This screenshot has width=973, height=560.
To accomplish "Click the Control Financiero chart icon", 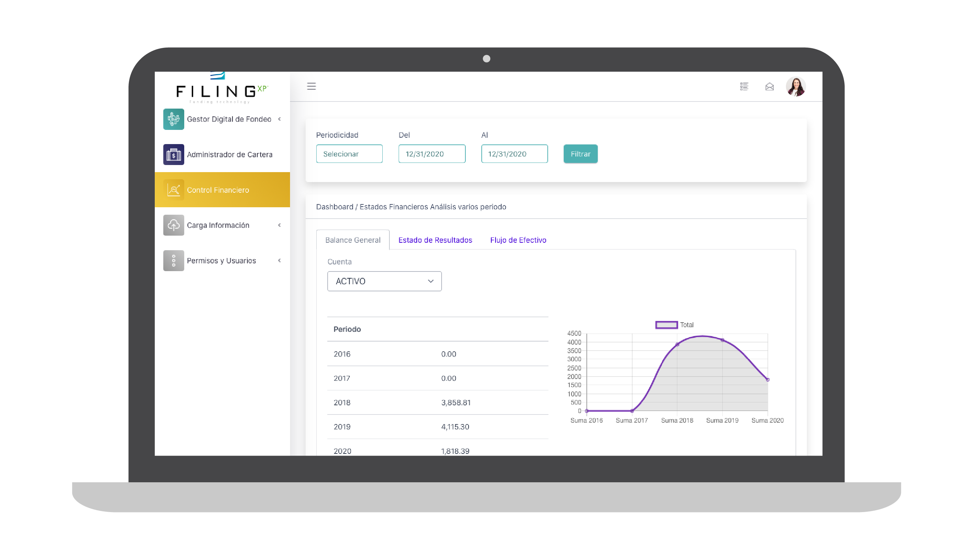I will coord(174,190).
